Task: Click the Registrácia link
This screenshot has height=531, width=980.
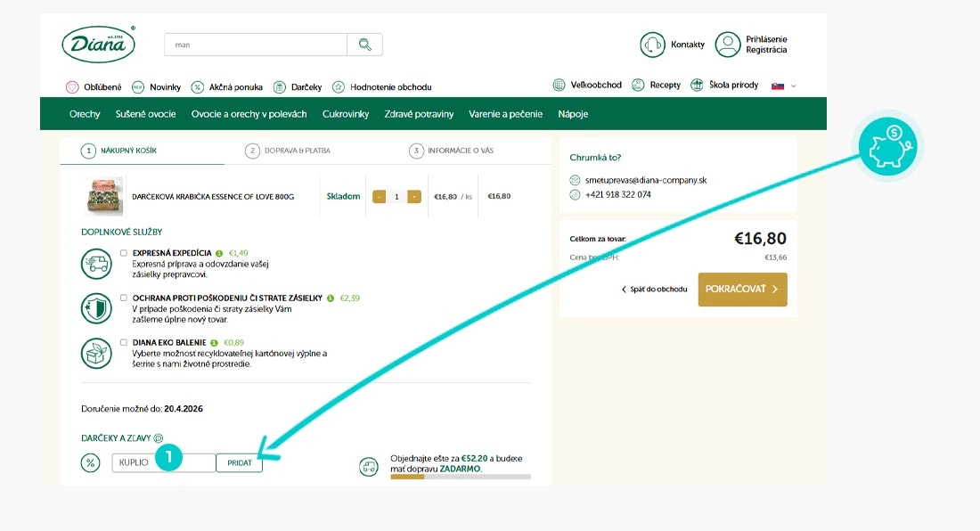Action: point(766,50)
